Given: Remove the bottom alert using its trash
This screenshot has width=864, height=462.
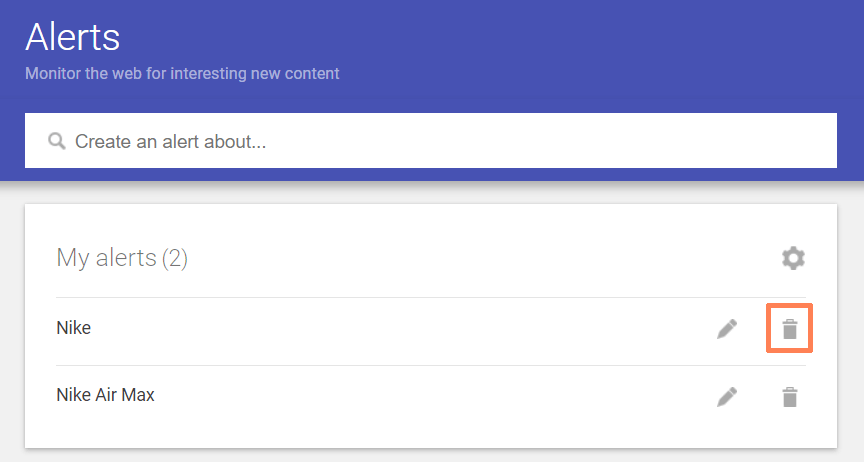Looking at the screenshot, I should [x=790, y=396].
